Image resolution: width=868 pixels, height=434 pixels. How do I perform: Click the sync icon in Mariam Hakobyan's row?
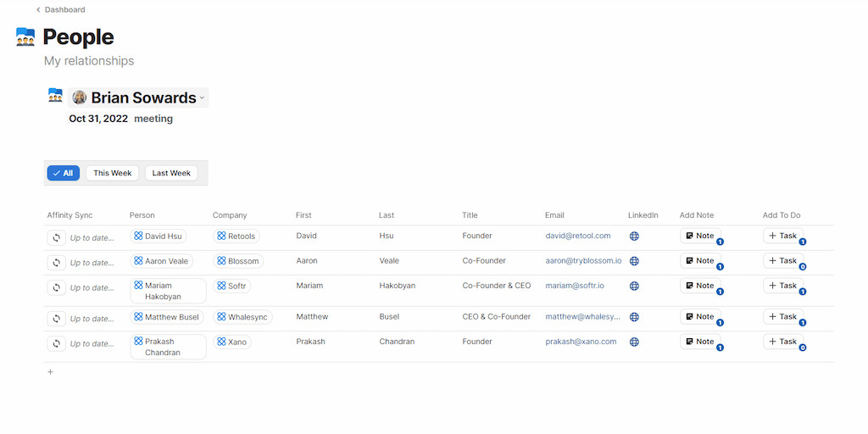pyautogui.click(x=57, y=288)
